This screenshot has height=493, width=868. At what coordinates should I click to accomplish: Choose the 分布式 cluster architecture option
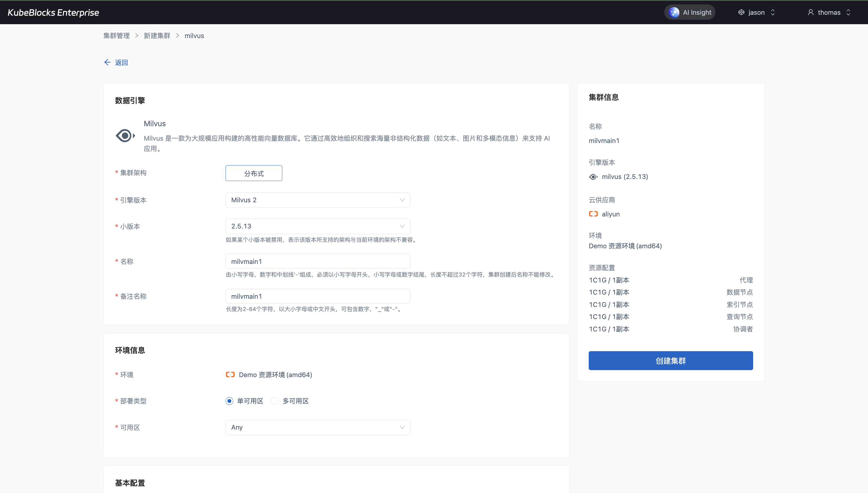[x=254, y=173]
